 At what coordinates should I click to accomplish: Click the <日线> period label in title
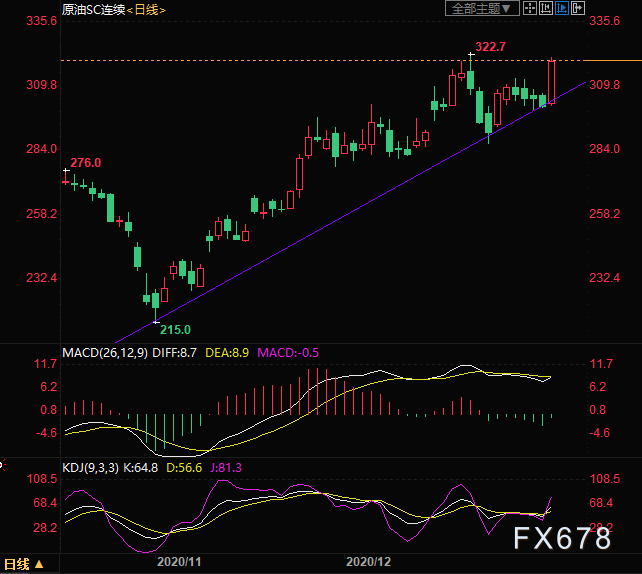pos(146,10)
